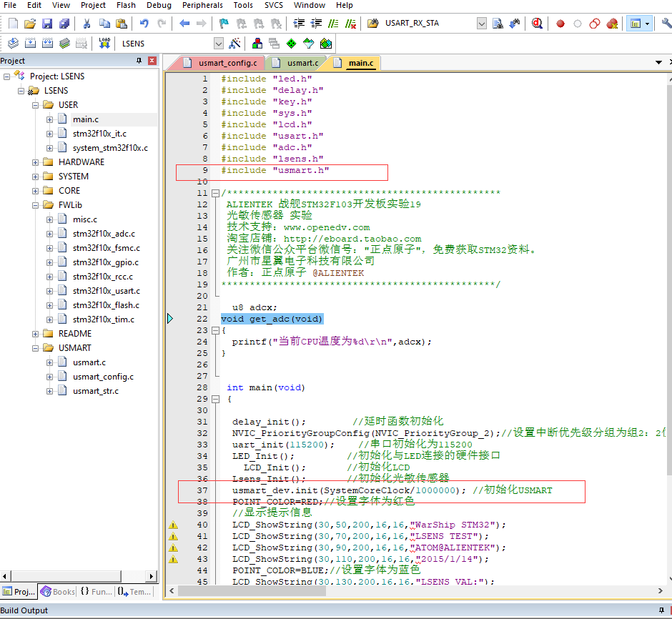Download to flash with the LOAD icon
Screen dimensions: 672x619
[104, 44]
